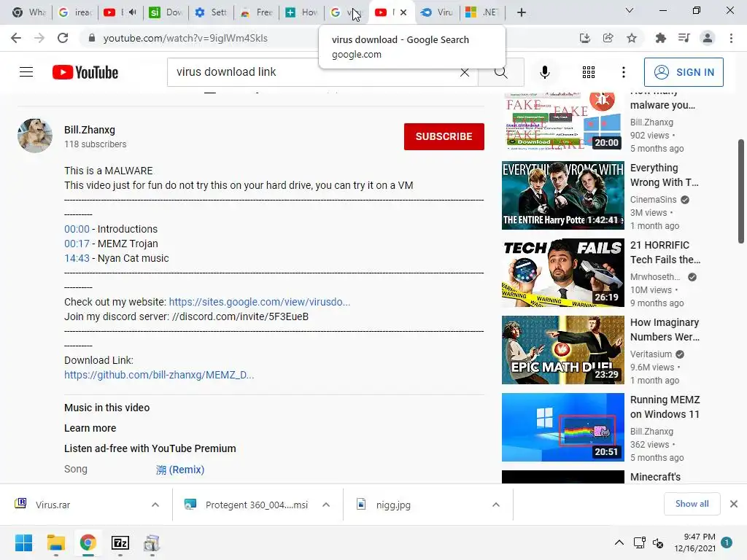Image resolution: width=747 pixels, height=560 pixels.
Task: Open the Chrome three-dot menu
Action: (731, 38)
